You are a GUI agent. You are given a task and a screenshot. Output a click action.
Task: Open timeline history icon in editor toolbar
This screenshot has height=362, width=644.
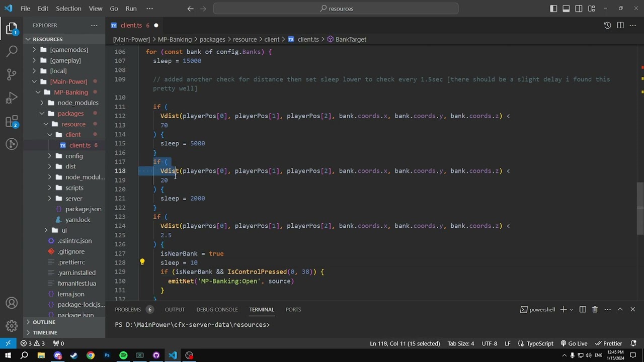[x=607, y=25]
